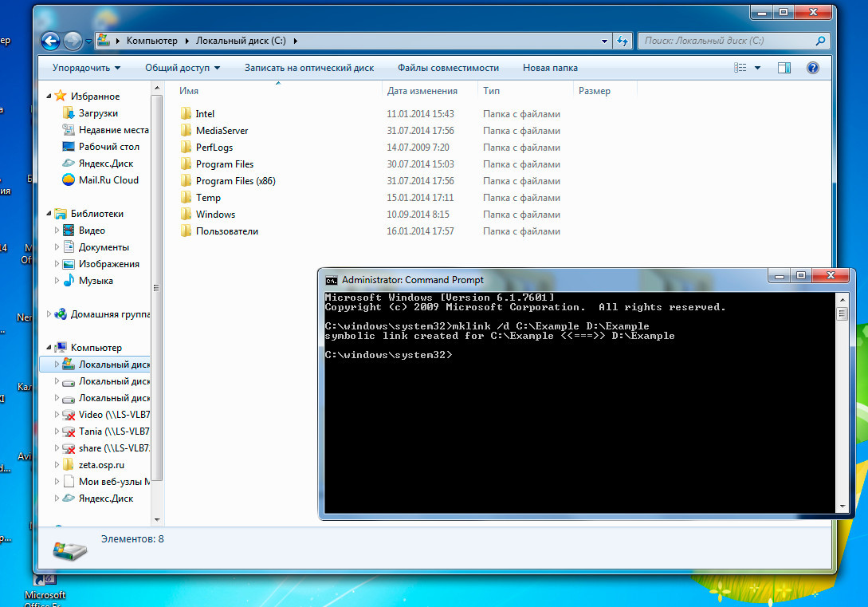Click the Новая папка button
The image size is (868, 607).
[550, 68]
